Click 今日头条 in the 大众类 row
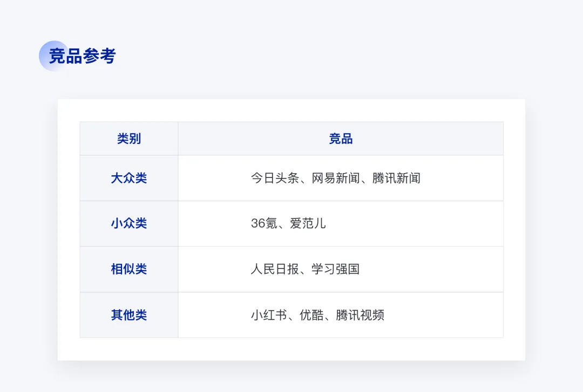Viewport: 583px width, 392px height. click(275, 178)
